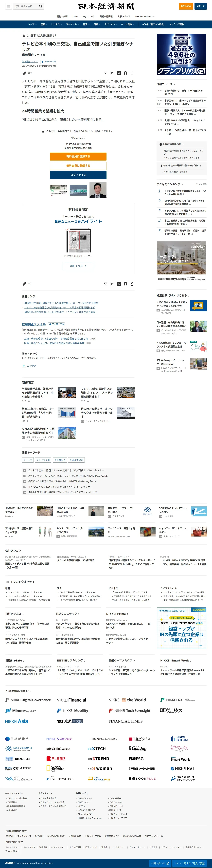Click the mail icon above 関連リンク
212x868 pixels.
coord(106,284)
